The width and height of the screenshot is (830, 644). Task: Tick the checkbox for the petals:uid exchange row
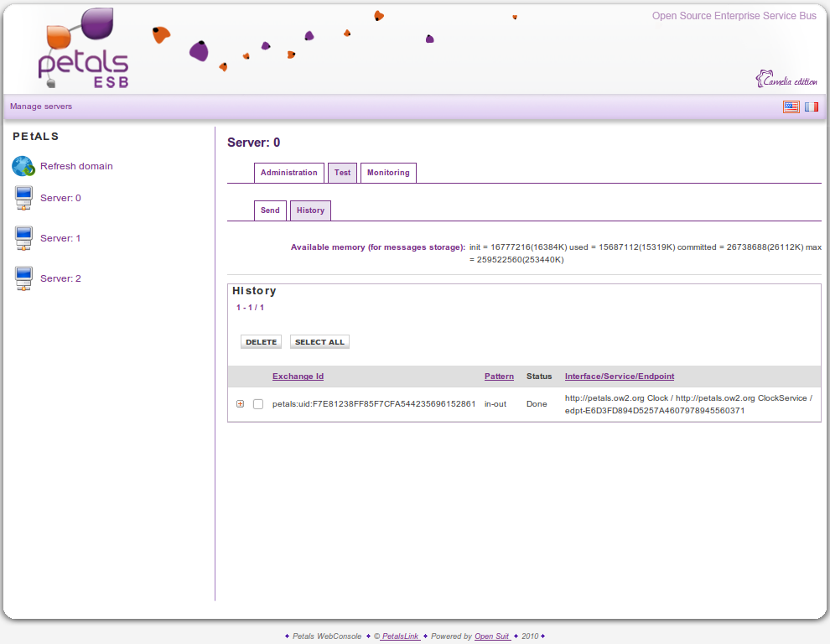[258, 404]
